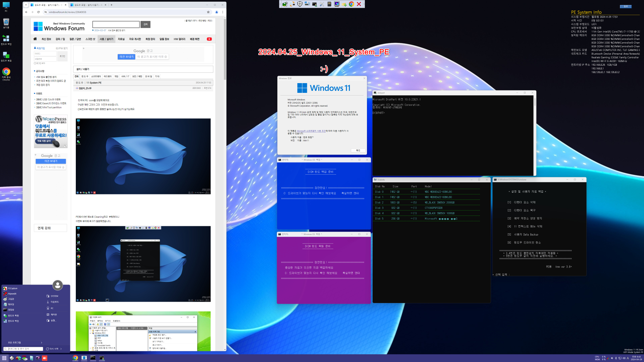Open 회원가입 link
644x362 pixels.
pyautogui.click(x=40, y=48)
